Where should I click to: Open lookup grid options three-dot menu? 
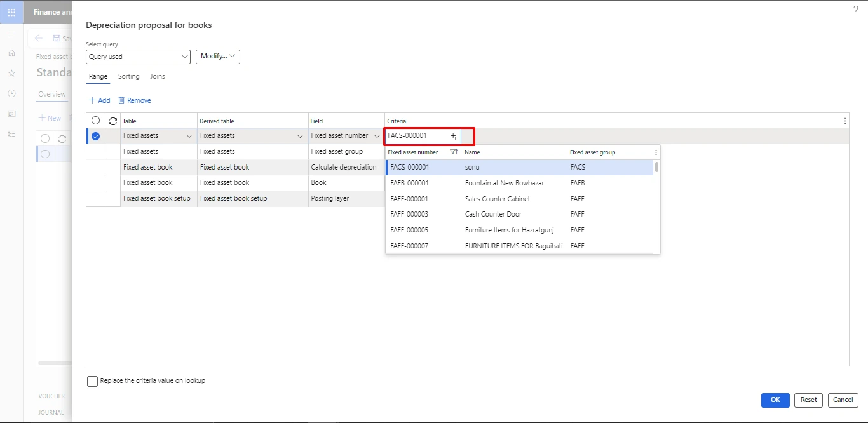pyautogui.click(x=656, y=152)
